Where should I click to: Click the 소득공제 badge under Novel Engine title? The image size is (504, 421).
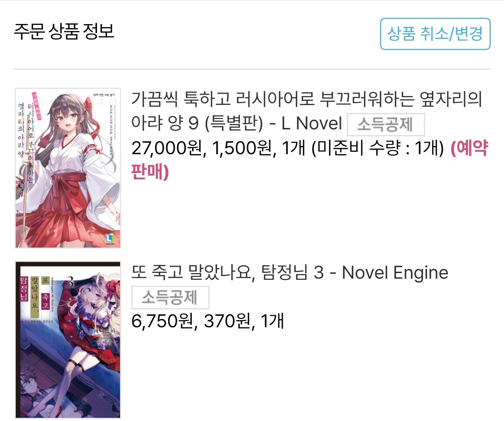pyautogui.click(x=170, y=298)
